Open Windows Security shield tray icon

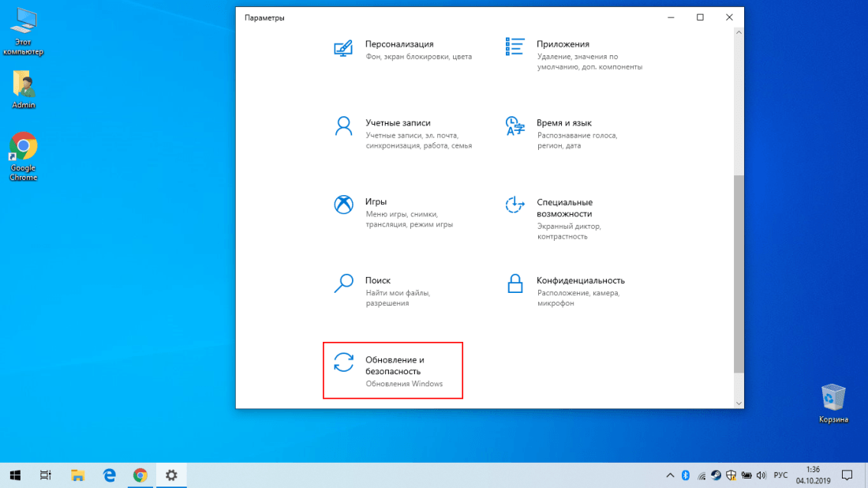[731, 475]
